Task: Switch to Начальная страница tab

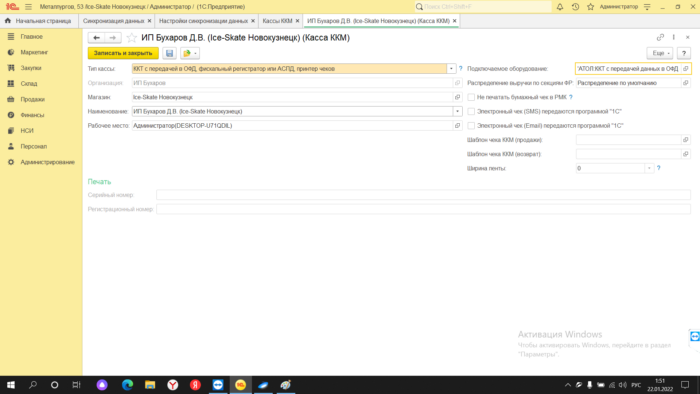Action: point(38,21)
